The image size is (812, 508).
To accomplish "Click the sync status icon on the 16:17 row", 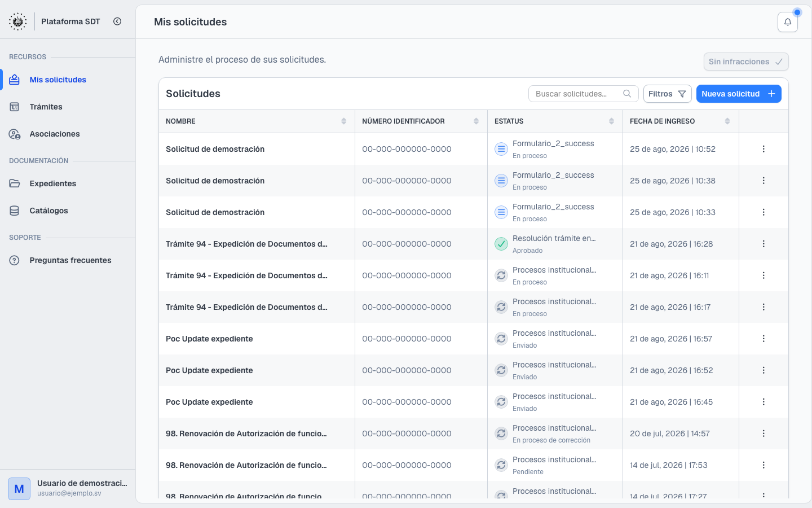I will 501,307.
